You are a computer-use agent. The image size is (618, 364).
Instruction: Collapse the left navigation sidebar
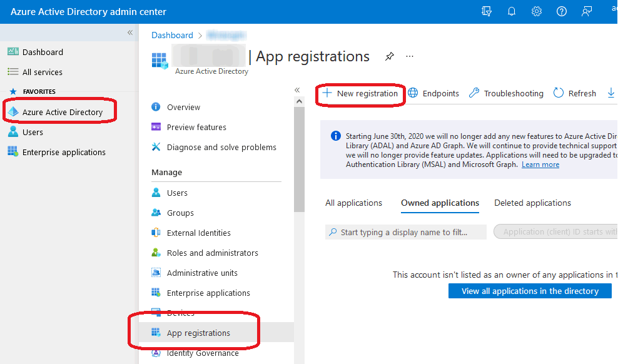pos(130,33)
